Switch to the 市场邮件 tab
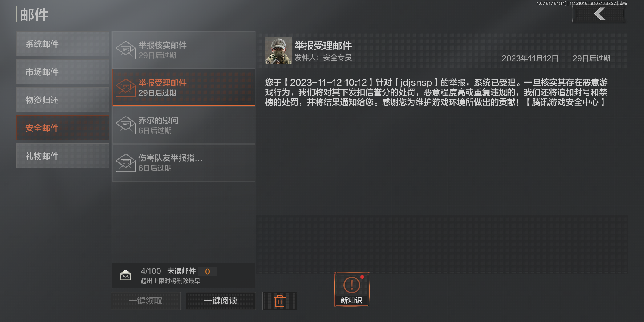The image size is (644, 322). coord(63,72)
